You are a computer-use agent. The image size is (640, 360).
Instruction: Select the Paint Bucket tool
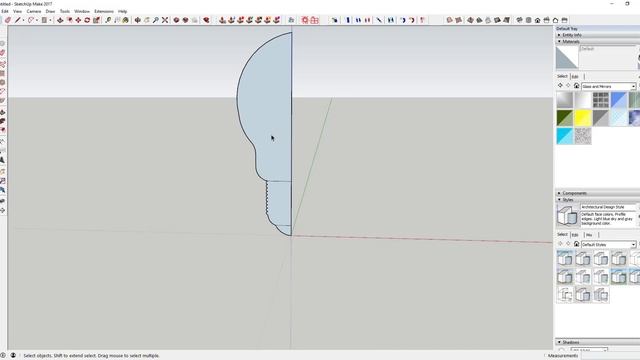click(126, 20)
